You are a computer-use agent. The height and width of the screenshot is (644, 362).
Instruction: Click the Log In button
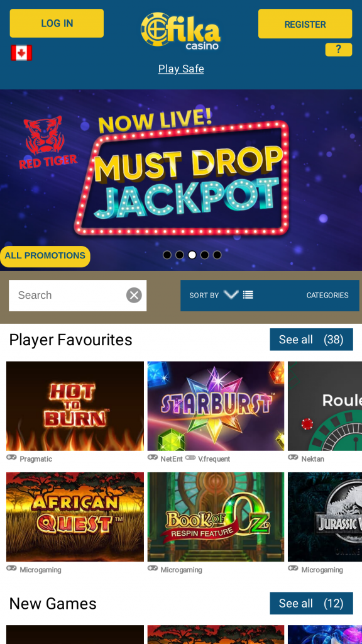pos(57,23)
